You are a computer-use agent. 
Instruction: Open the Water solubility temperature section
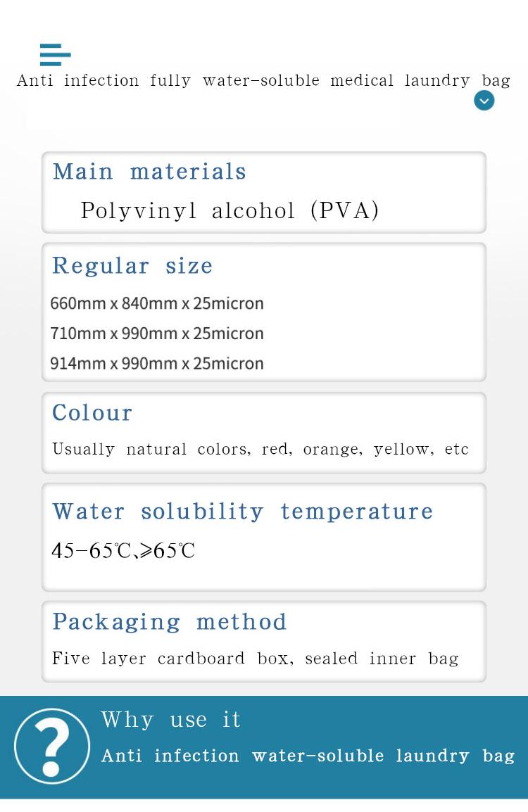coord(242,512)
